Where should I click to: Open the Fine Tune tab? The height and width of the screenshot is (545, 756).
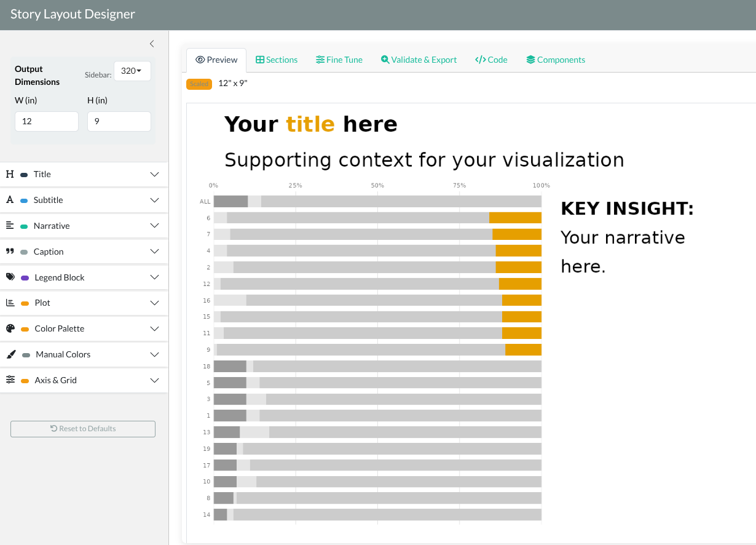coord(339,60)
